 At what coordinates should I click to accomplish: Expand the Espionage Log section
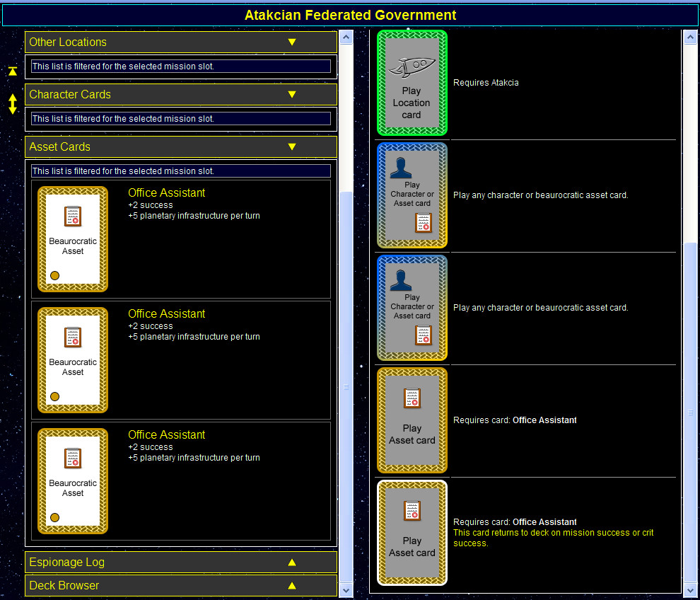[292, 562]
